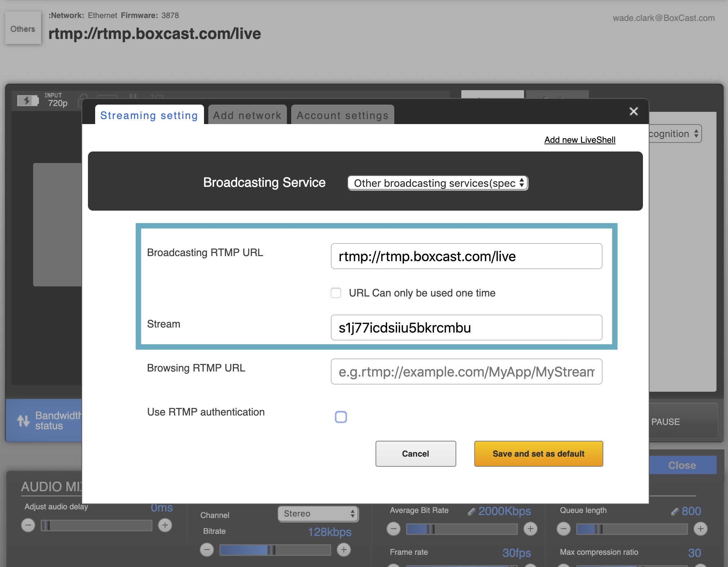Screen dimensions: 728x567
Task: Edit Average Bit Rate pencil icon
Action: pyautogui.click(x=471, y=511)
